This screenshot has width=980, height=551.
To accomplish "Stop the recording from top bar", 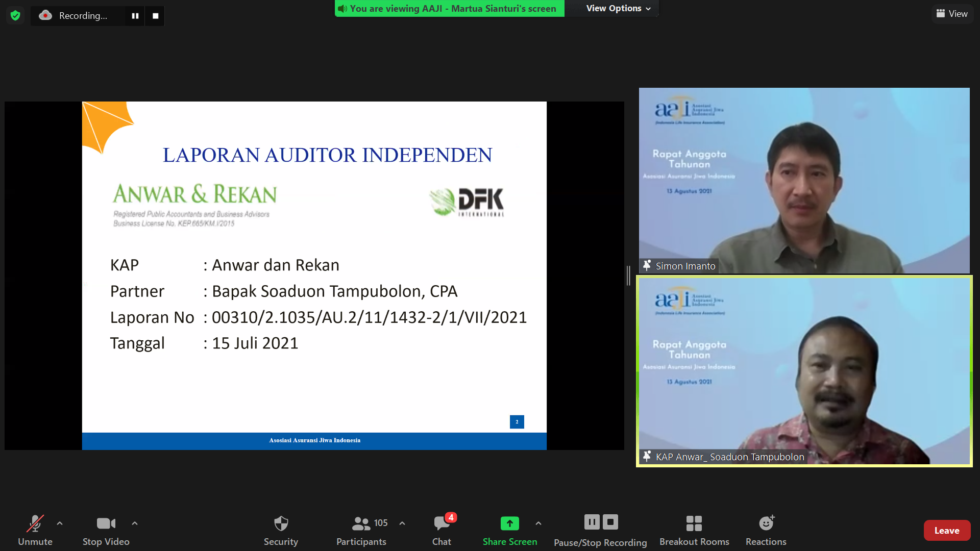I will pyautogui.click(x=155, y=16).
